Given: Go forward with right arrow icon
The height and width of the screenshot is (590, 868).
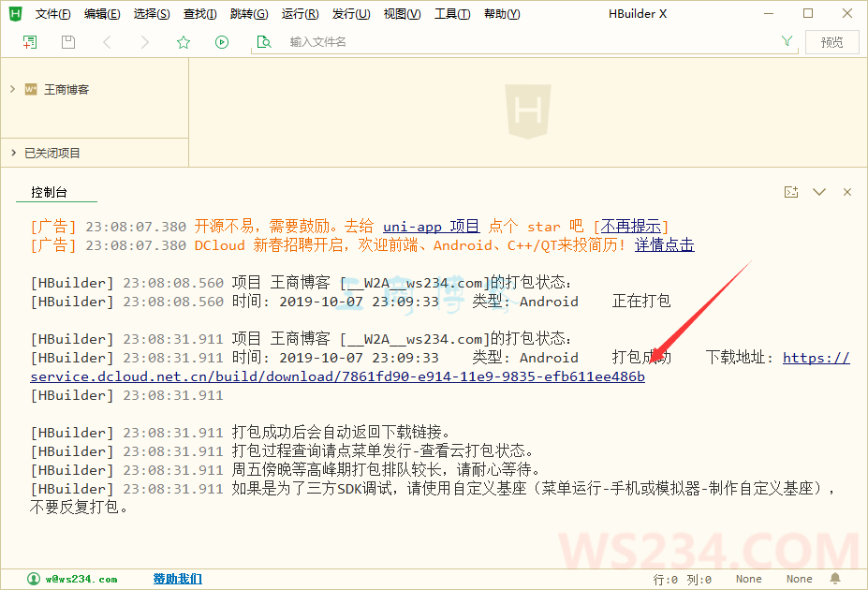Looking at the screenshot, I should coord(144,42).
